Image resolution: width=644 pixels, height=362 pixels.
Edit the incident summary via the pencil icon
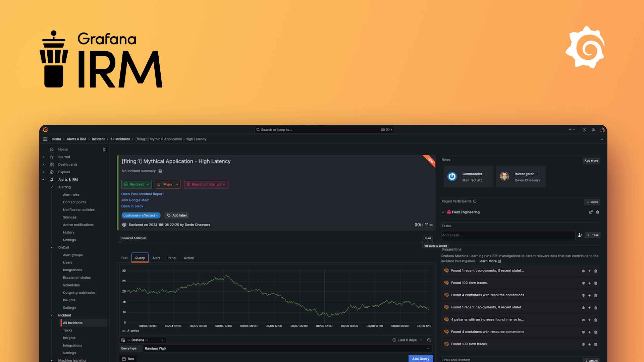160,171
